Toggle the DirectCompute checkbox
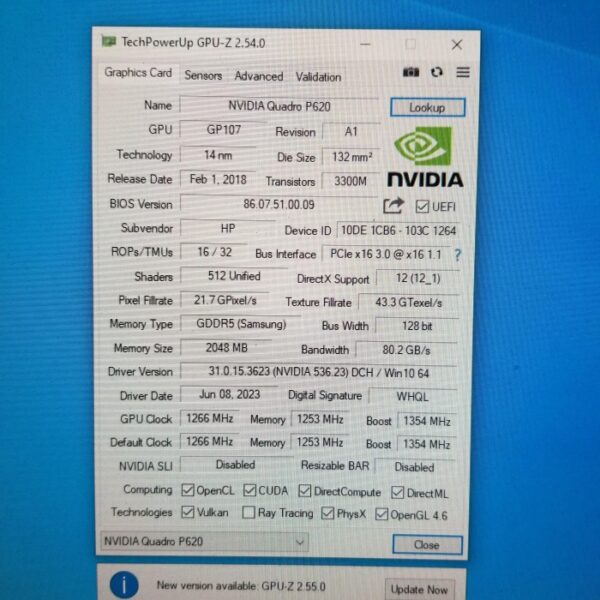The height and width of the screenshot is (600, 600). [305, 491]
